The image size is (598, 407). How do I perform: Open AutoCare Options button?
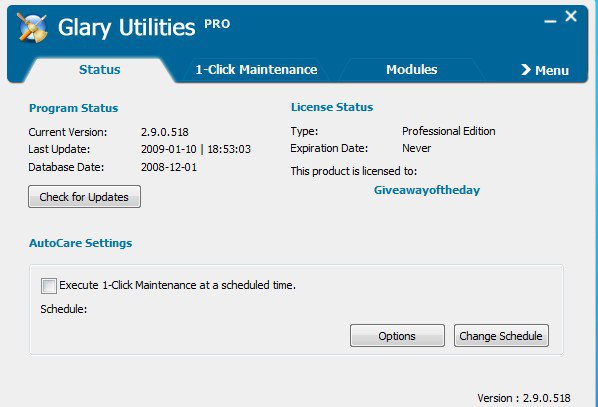click(397, 336)
